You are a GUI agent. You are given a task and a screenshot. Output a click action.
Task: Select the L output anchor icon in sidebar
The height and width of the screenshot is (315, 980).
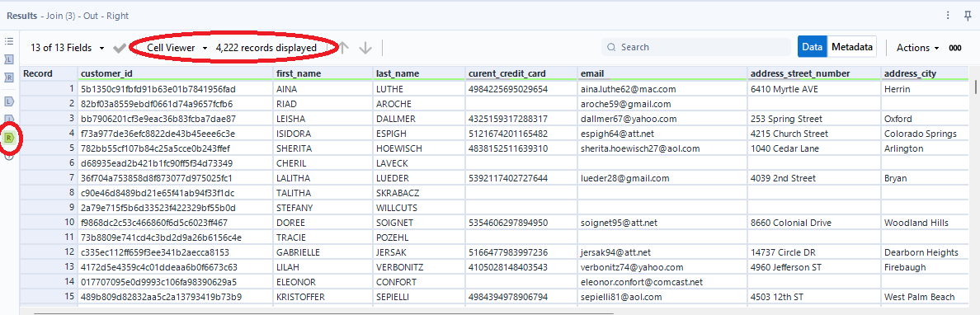coord(9,101)
